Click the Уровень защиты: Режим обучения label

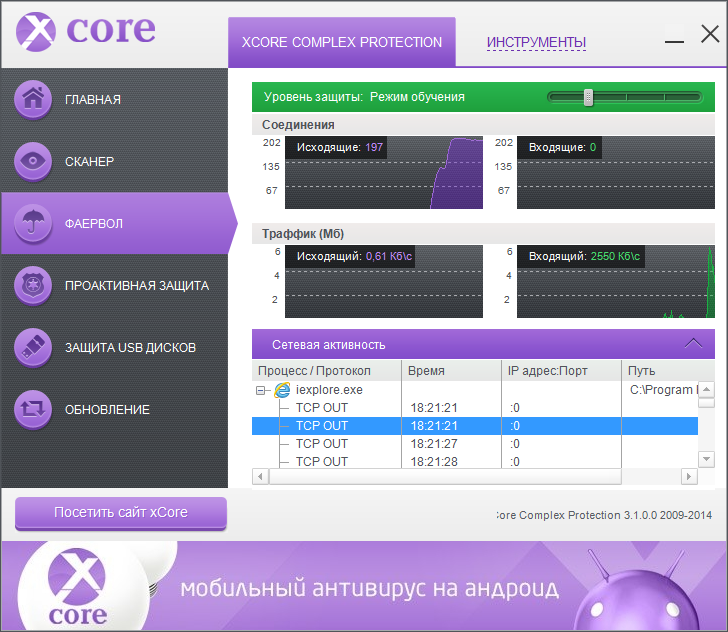(x=364, y=97)
